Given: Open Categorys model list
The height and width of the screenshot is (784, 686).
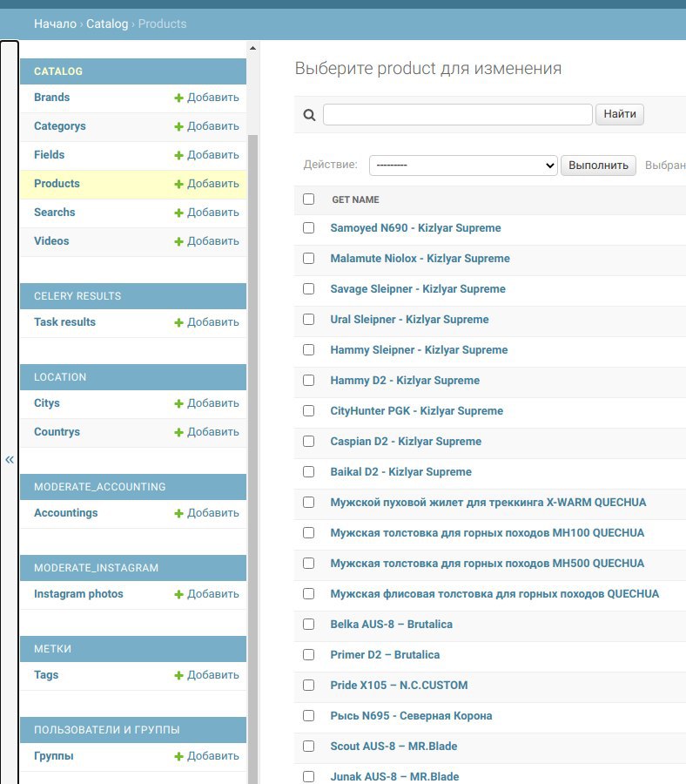Looking at the screenshot, I should coord(59,126).
